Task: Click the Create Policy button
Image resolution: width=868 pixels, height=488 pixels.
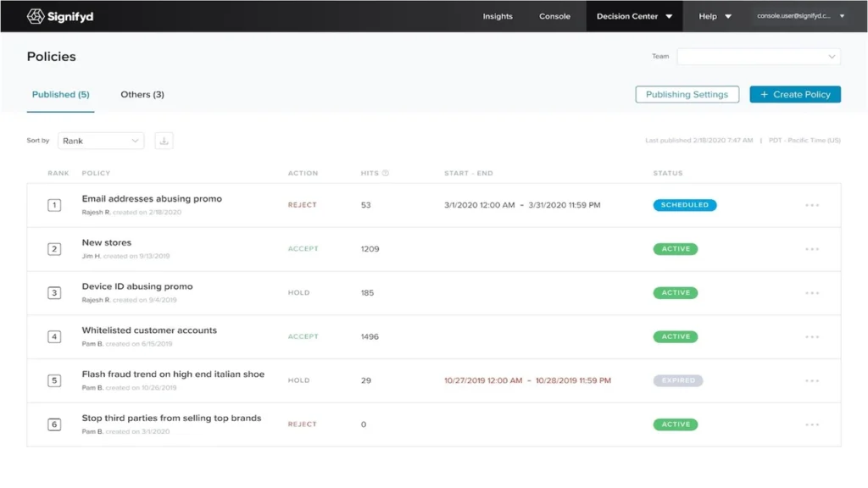Action: click(x=795, y=95)
